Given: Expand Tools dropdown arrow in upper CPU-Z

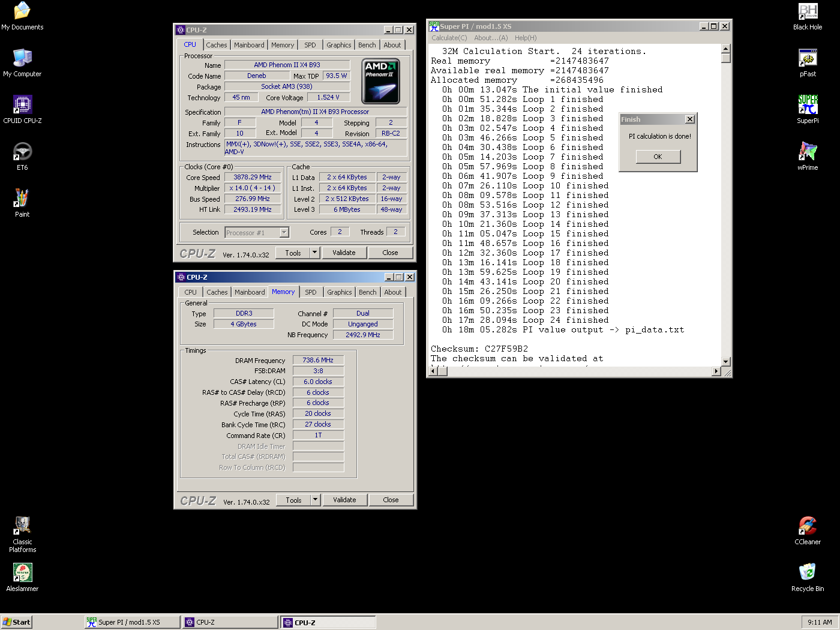Looking at the screenshot, I should [x=314, y=253].
